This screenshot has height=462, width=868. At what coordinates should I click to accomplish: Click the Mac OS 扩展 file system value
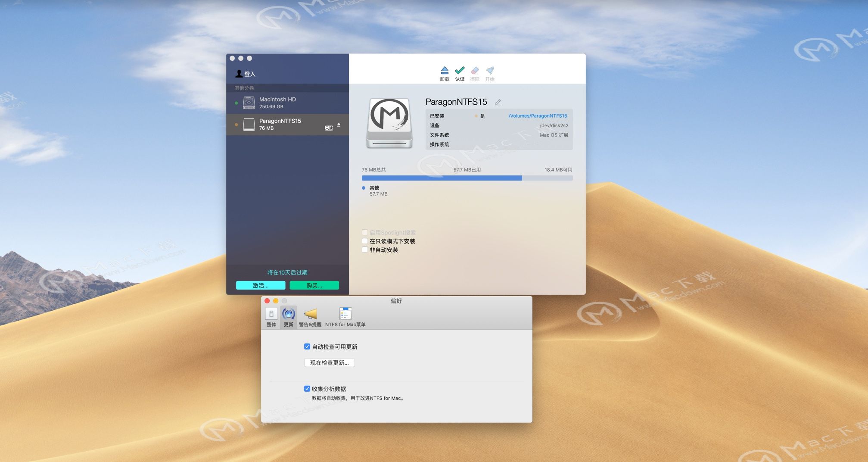554,135
